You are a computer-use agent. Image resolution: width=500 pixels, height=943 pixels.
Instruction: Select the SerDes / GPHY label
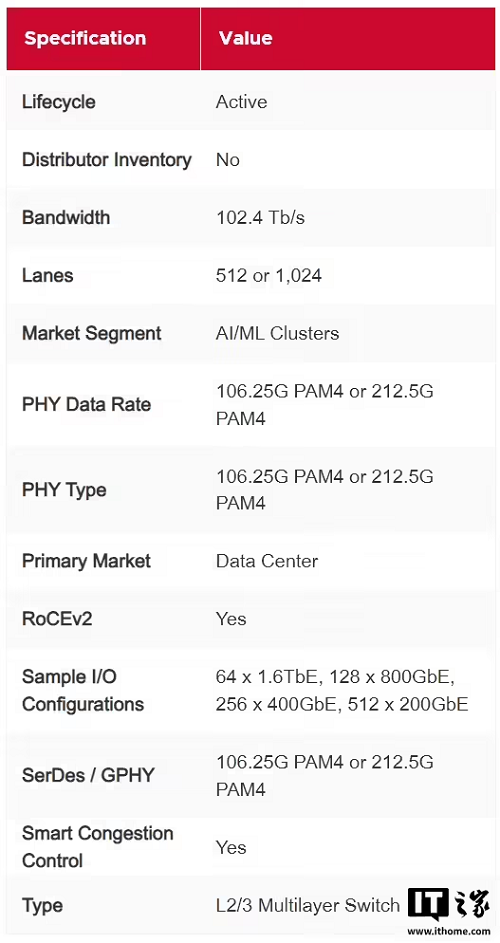click(x=88, y=775)
